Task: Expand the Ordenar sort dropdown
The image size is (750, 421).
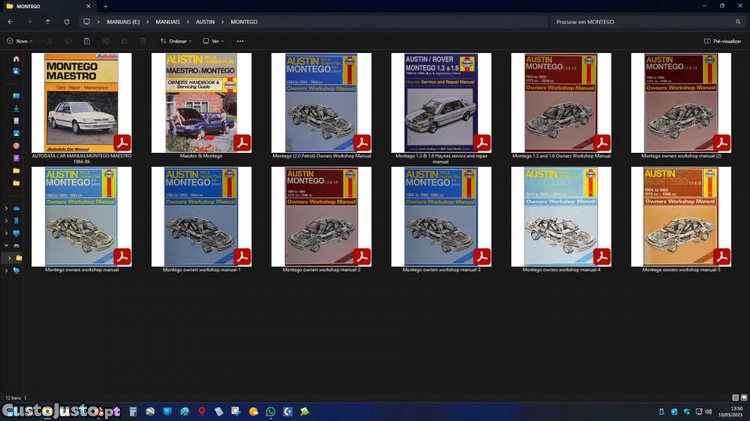Action: (x=176, y=41)
